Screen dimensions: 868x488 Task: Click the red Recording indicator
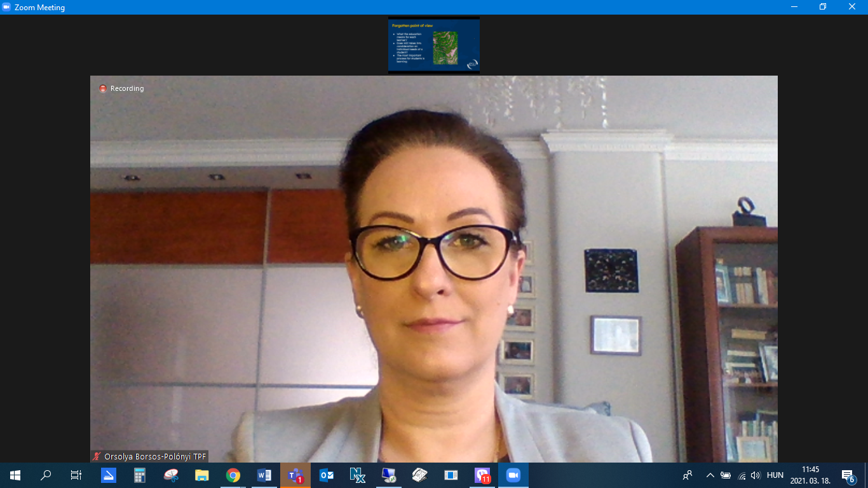pos(103,88)
